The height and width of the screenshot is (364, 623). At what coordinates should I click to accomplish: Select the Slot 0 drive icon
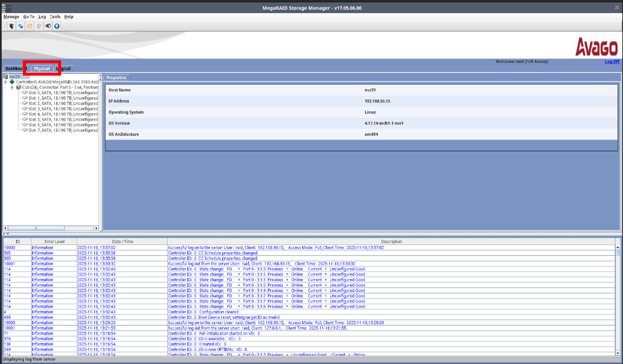[x=25, y=93]
